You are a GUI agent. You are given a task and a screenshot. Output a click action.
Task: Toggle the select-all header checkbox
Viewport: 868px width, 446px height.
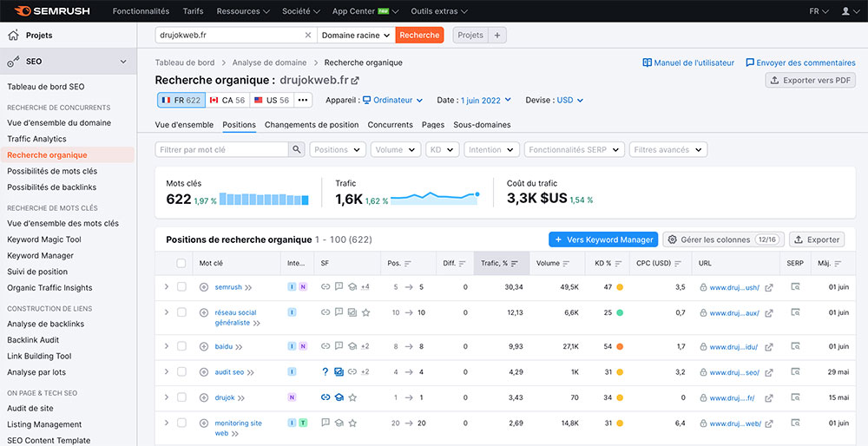click(181, 264)
